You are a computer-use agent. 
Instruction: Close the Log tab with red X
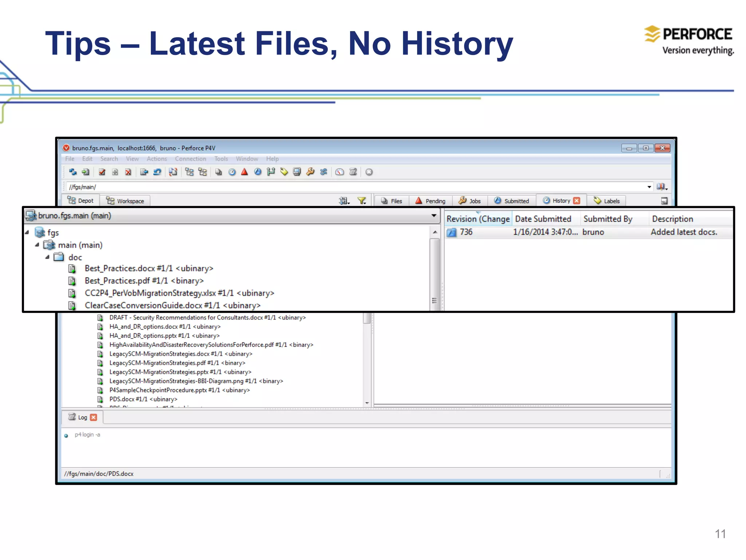(x=94, y=418)
